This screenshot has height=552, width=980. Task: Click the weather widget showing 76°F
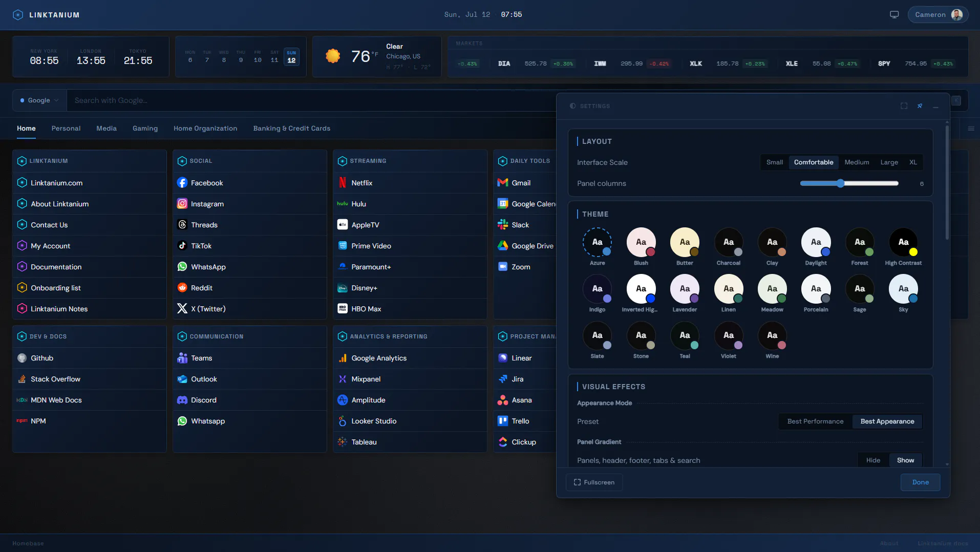coord(377,56)
